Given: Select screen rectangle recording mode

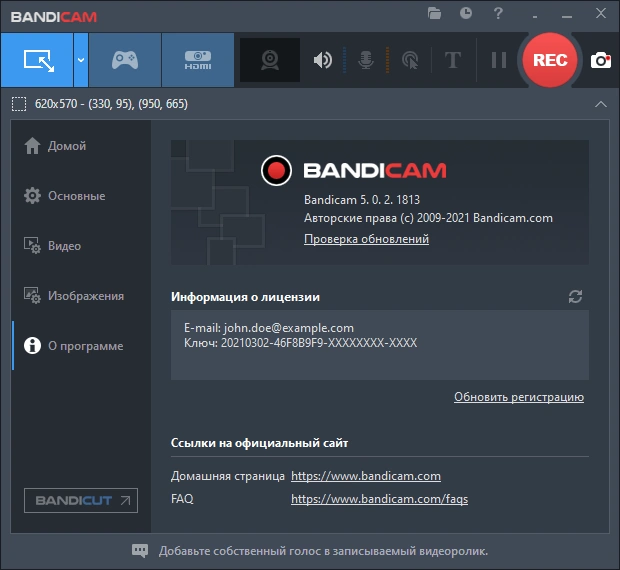Looking at the screenshot, I should (37, 60).
